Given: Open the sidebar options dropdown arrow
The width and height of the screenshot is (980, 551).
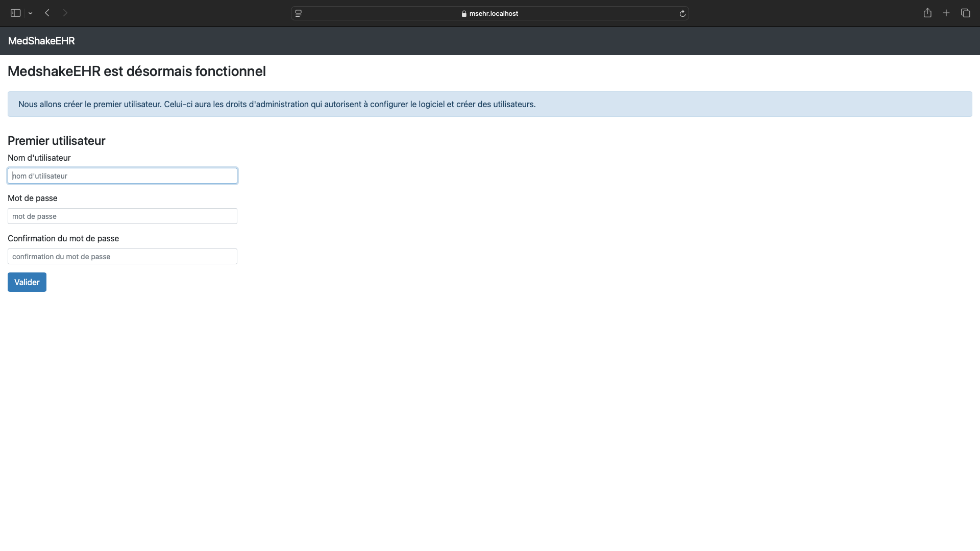Looking at the screenshot, I should (31, 13).
